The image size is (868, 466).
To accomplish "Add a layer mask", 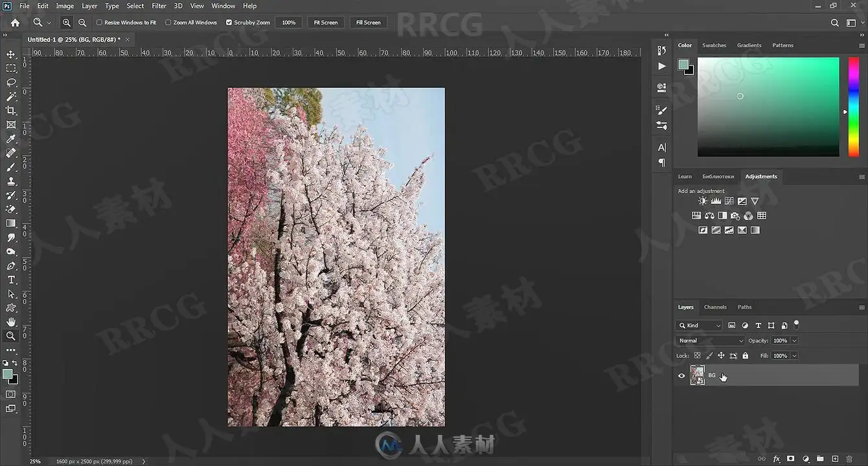I will (790, 459).
